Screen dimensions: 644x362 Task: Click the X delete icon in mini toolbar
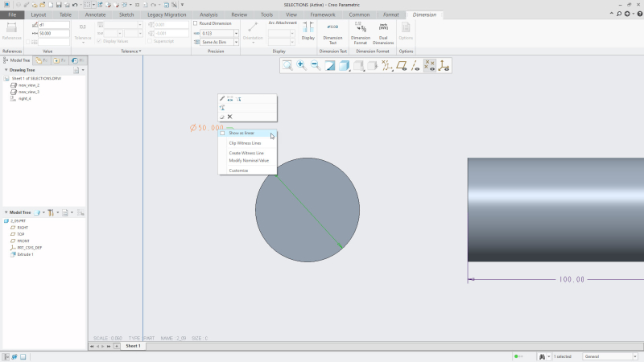point(230,117)
